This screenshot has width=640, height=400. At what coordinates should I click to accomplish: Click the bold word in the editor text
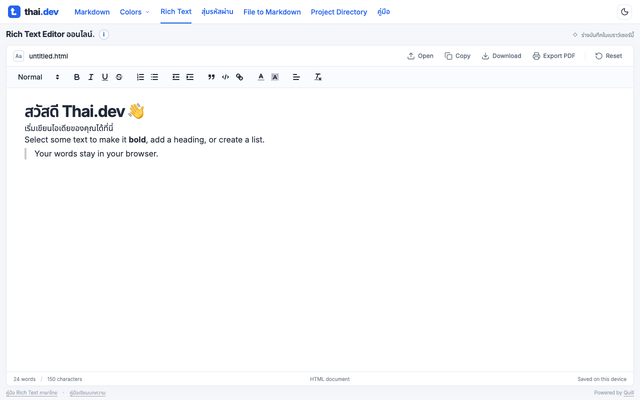coord(137,140)
